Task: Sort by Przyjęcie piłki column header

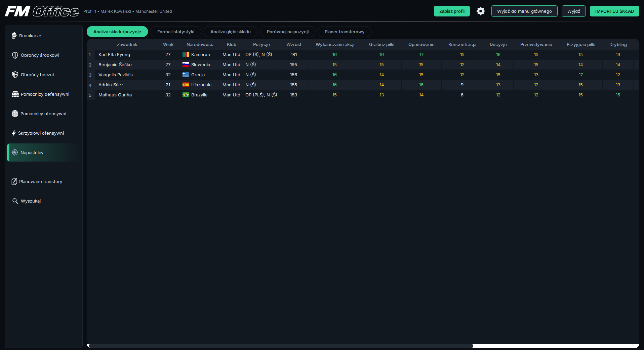Action: click(x=581, y=44)
